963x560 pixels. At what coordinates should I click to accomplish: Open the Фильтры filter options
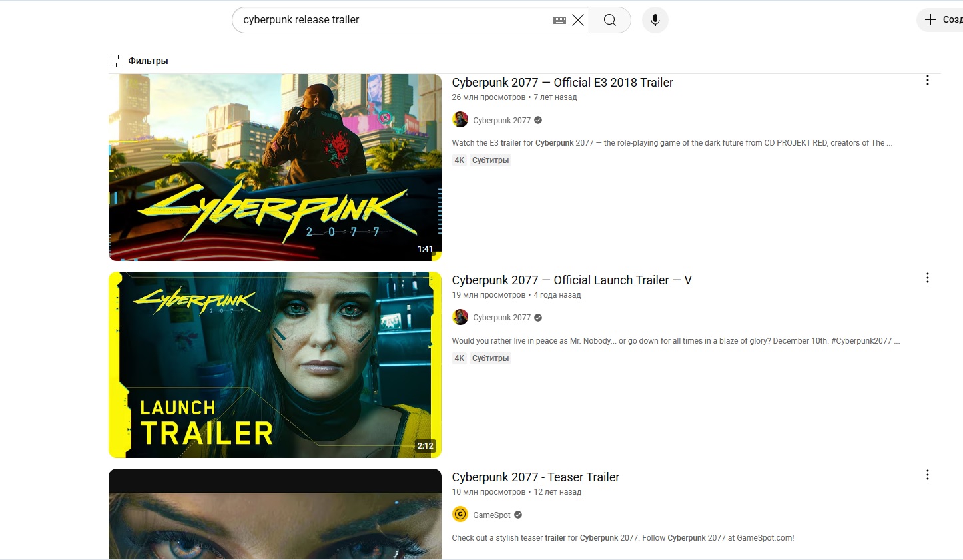tap(139, 61)
